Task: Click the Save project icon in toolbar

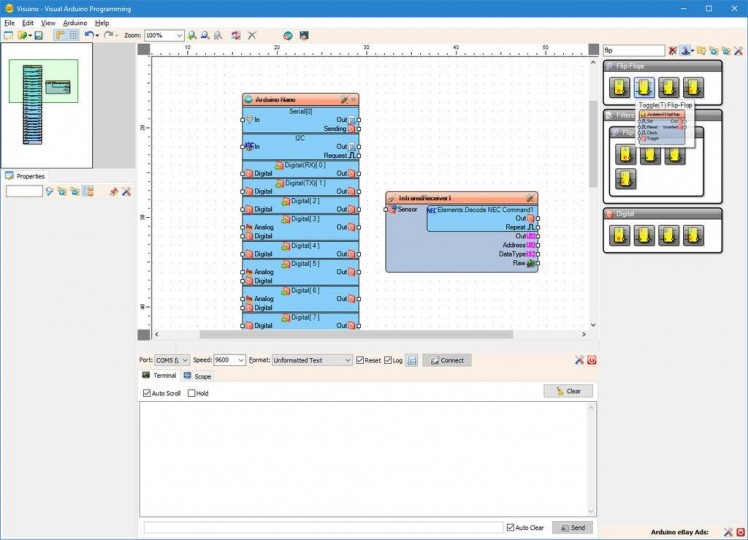Action: coord(38,35)
